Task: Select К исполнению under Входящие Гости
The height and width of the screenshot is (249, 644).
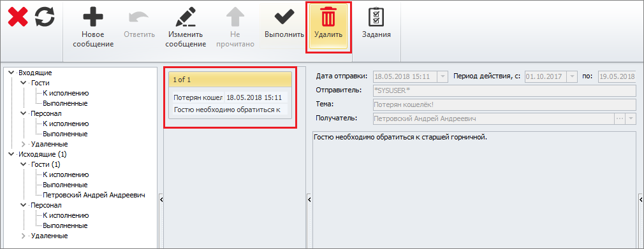Action: [66, 93]
